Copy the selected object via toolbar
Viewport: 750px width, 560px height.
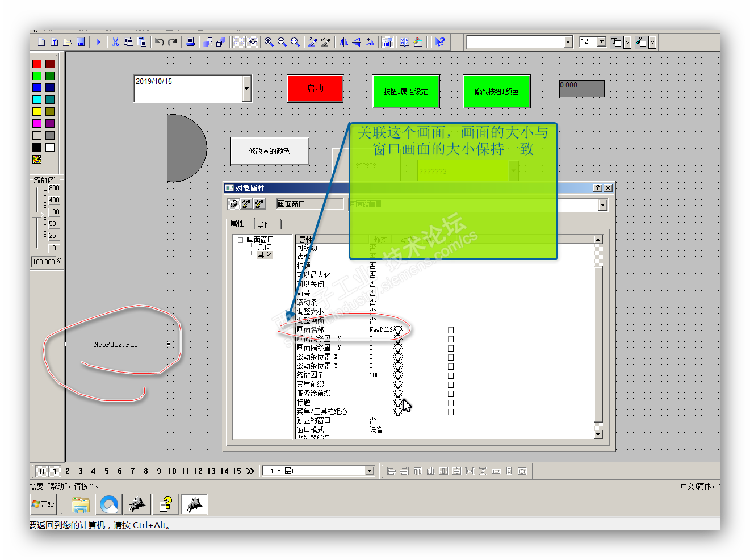(x=129, y=42)
